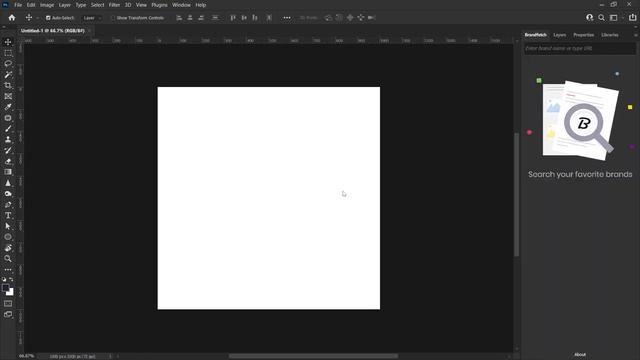Open the Window menu
Viewport: 640px width, 360px height.
[x=181, y=5]
